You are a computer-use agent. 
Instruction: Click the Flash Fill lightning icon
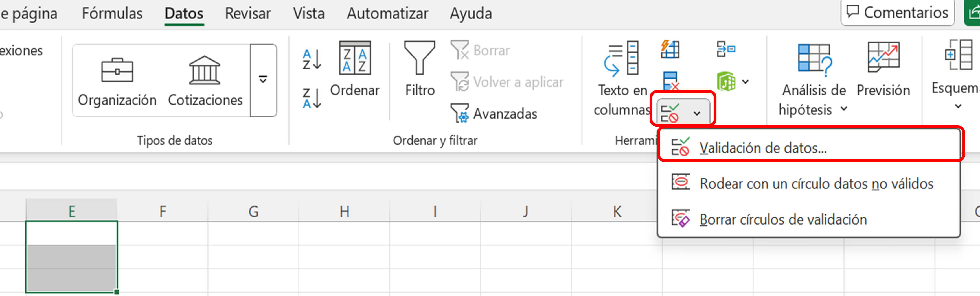tap(670, 49)
